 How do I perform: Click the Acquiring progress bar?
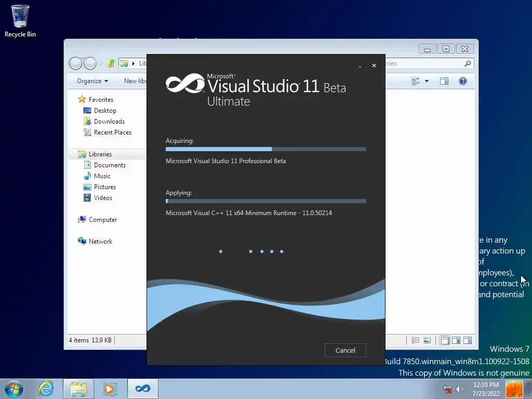coord(265,149)
